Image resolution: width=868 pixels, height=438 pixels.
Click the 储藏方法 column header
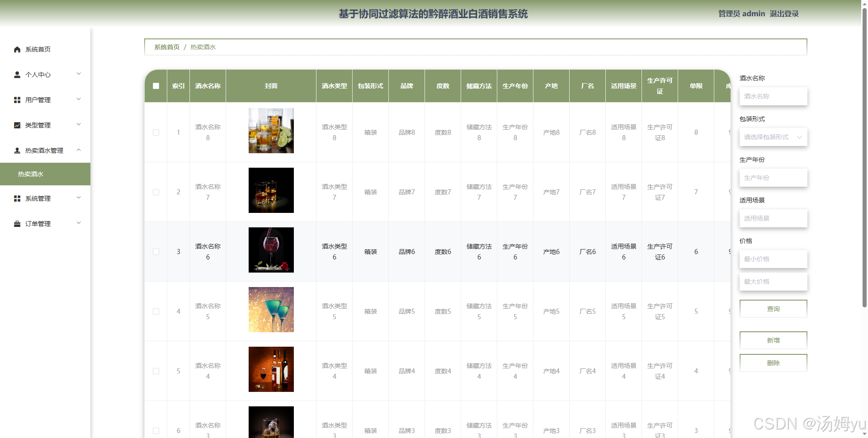[479, 86]
